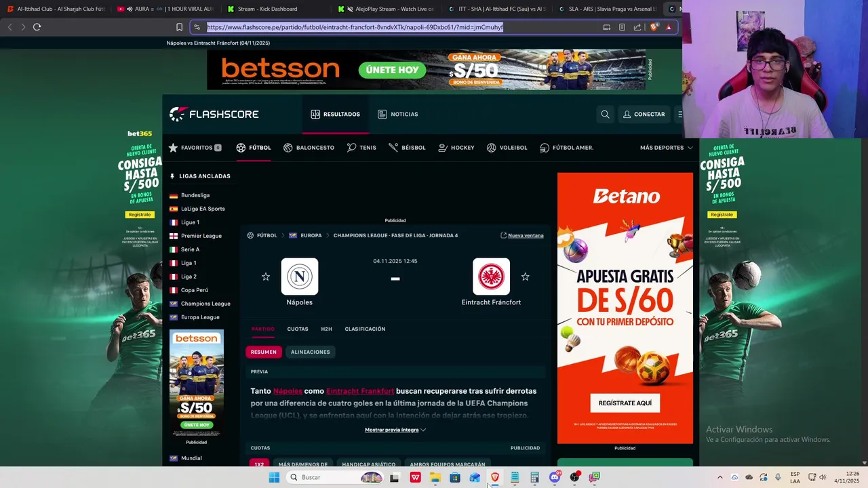The width and height of the screenshot is (868, 488).
Task: Switch to the AlejoPlay Stream browser tab
Action: click(385, 9)
